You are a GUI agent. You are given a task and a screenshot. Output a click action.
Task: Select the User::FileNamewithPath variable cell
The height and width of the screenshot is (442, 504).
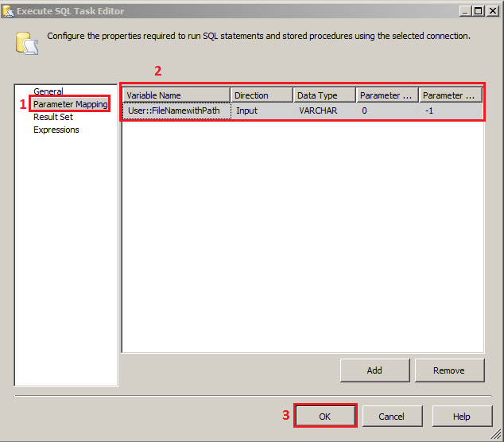point(176,111)
